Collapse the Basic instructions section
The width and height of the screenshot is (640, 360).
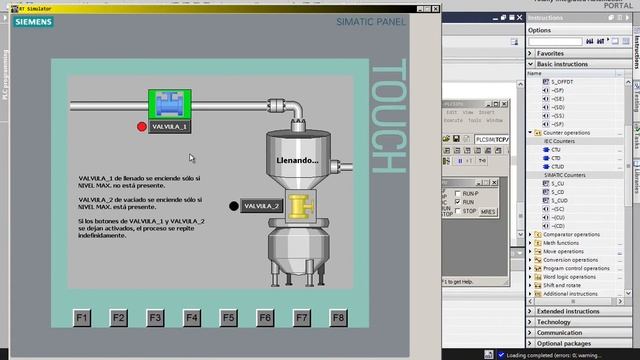(x=530, y=64)
